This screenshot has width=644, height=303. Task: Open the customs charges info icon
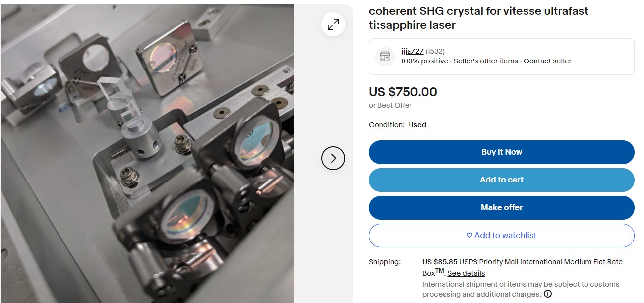point(548,294)
